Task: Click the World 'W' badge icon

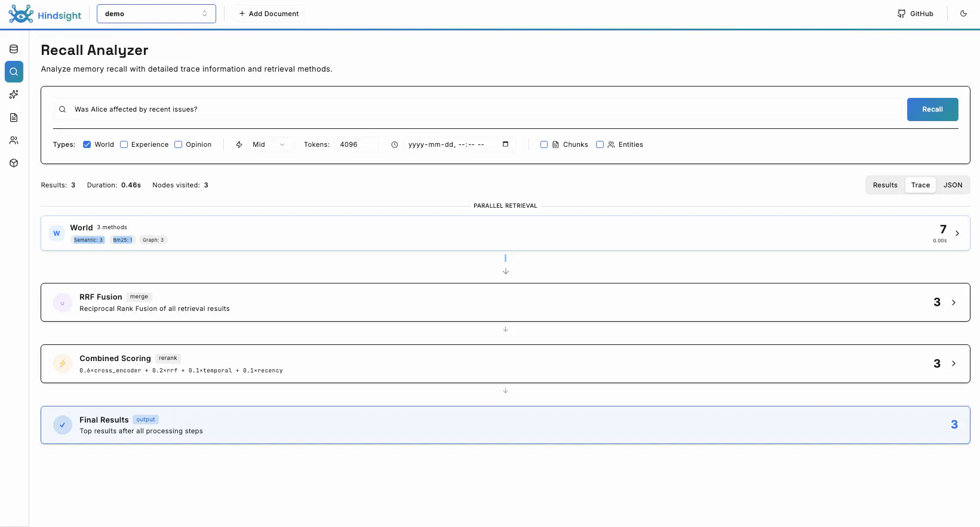Action: point(57,233)
